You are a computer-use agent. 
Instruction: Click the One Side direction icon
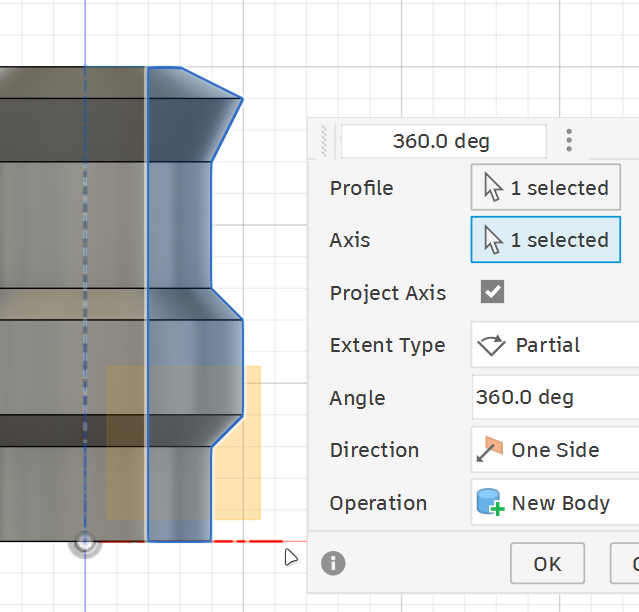489,449
